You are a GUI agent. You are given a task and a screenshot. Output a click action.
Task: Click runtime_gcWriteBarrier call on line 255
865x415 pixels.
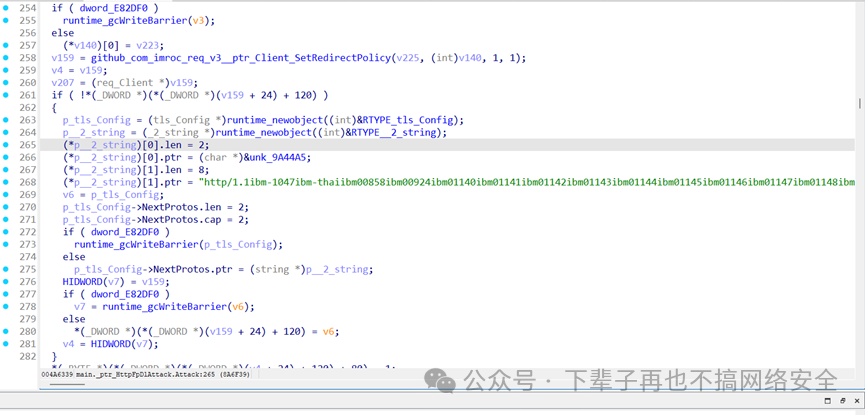[x=125, y=20]
